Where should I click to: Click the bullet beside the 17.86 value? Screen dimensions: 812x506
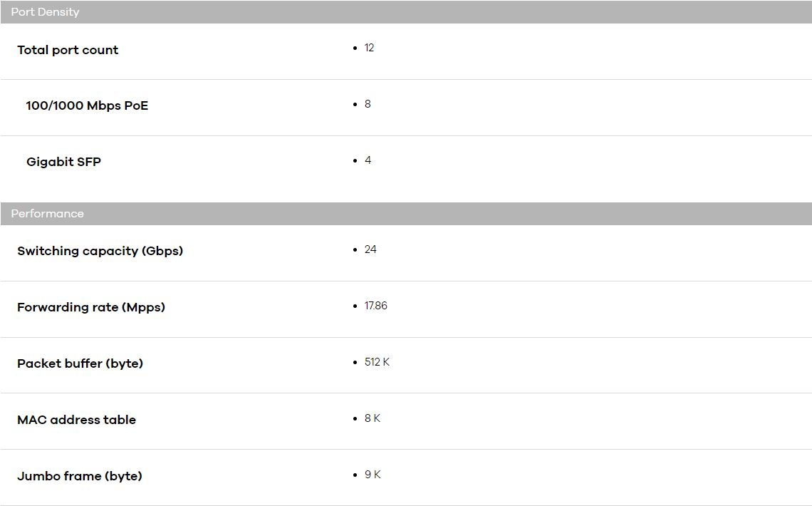point(355,306)
